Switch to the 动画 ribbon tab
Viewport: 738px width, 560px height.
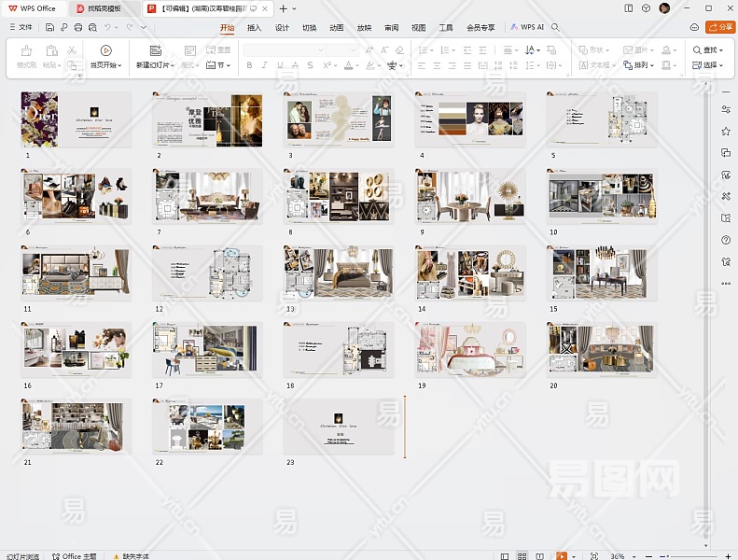click(x=336, y=28)
